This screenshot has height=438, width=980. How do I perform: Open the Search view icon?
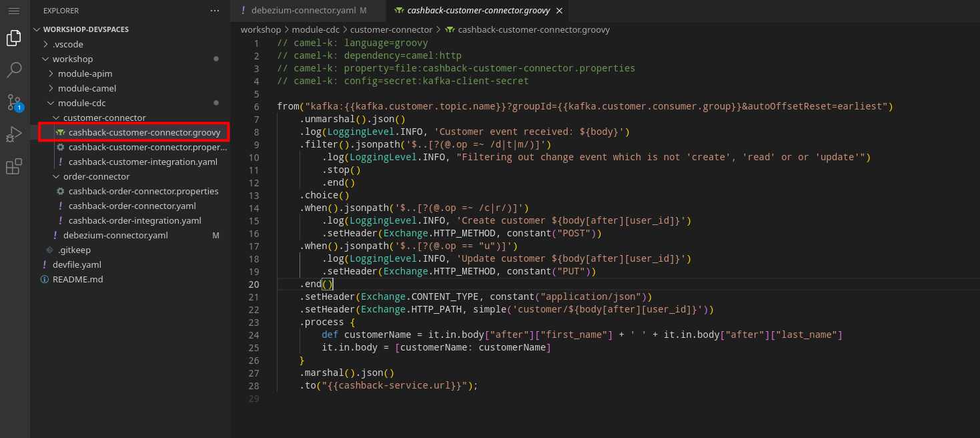(x=13, y=69)
